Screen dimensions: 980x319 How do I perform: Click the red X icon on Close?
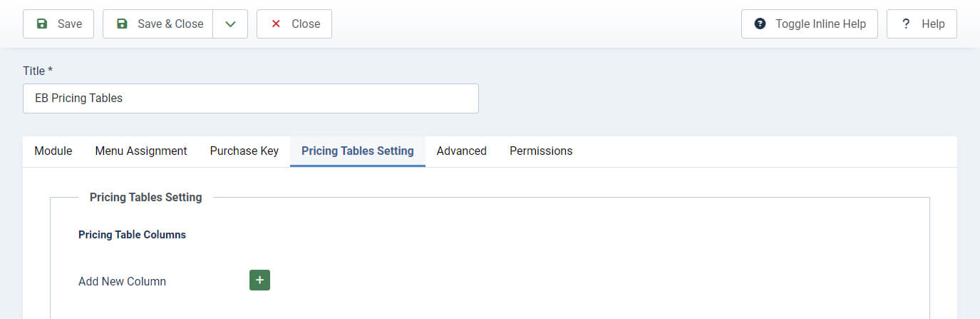276,24
